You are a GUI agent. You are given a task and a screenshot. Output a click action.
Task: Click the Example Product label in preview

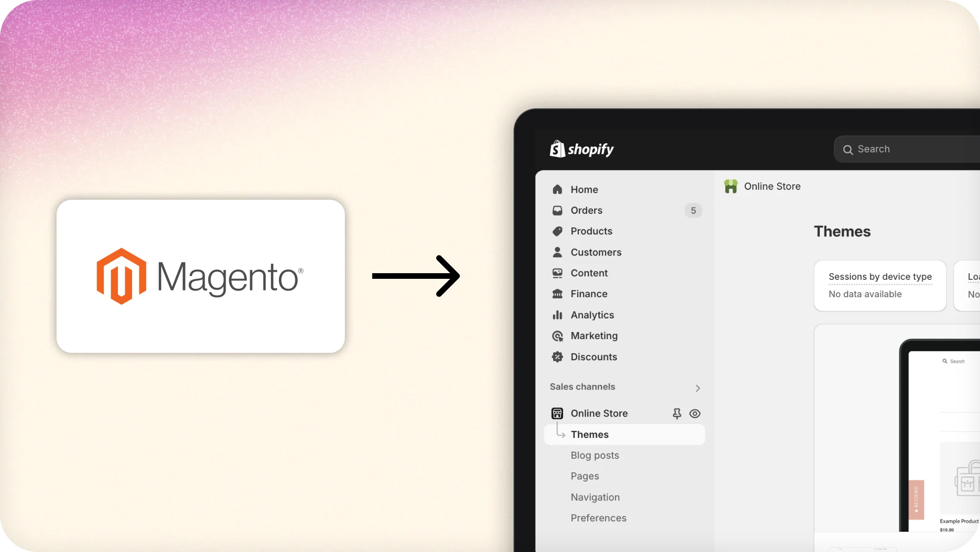click(959, 521)
